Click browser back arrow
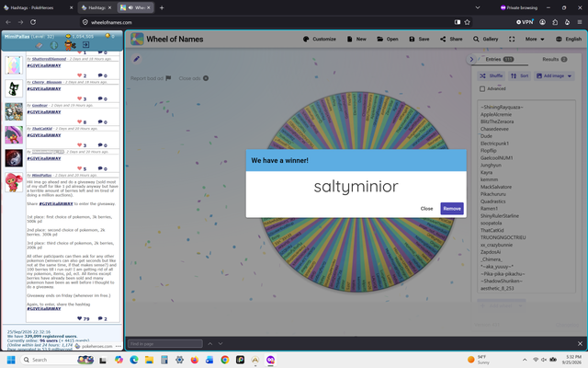The image size is (588, 368). (x=8, y=22)
